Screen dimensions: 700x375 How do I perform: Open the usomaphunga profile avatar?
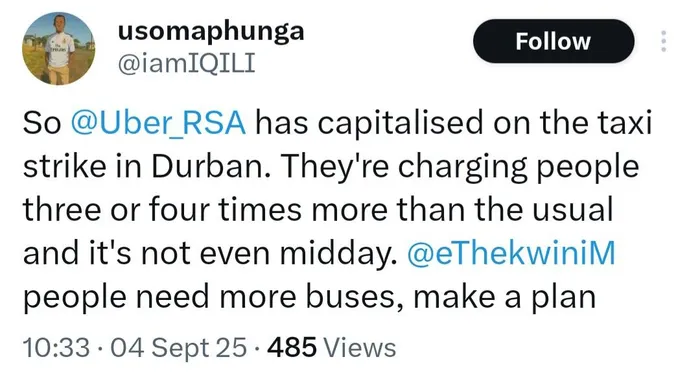(58, 48)
